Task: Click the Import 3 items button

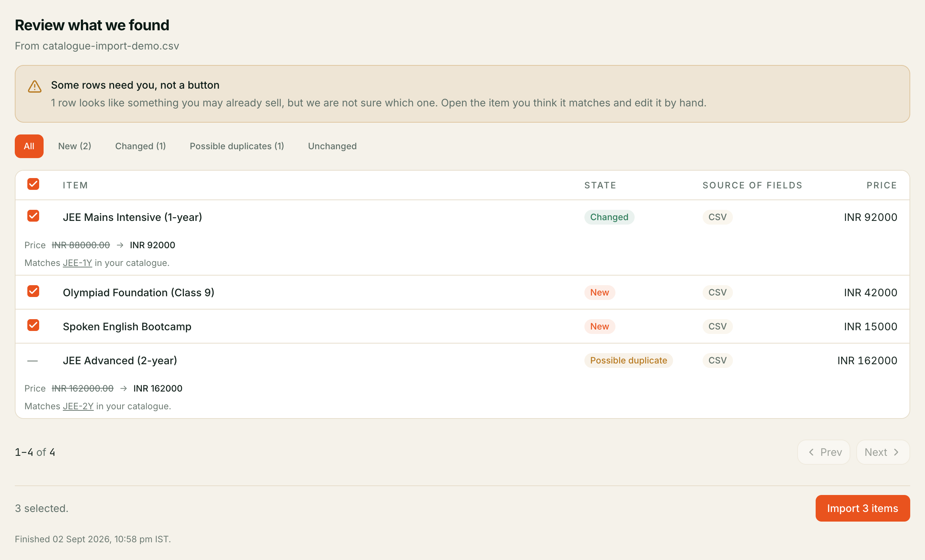Action: (863, 508)
